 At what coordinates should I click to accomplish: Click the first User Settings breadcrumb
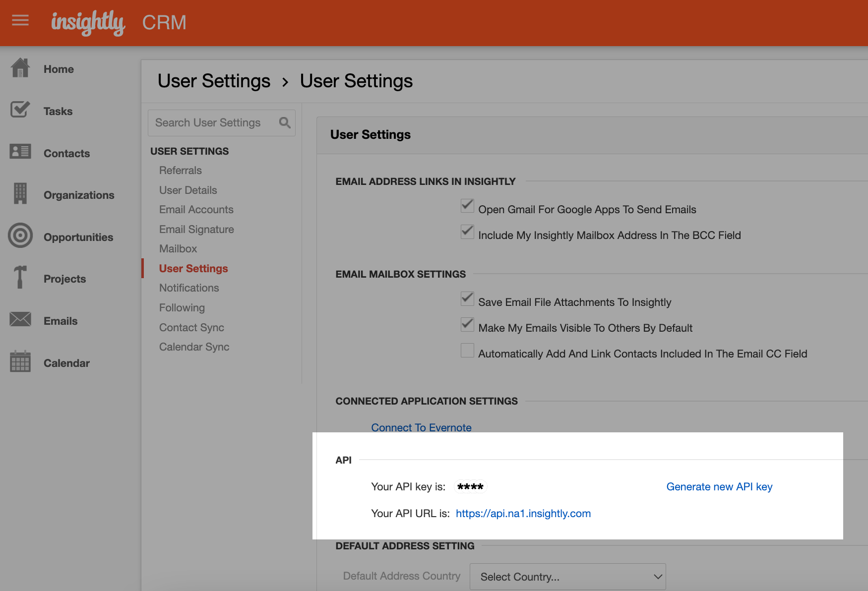point(214,81)
